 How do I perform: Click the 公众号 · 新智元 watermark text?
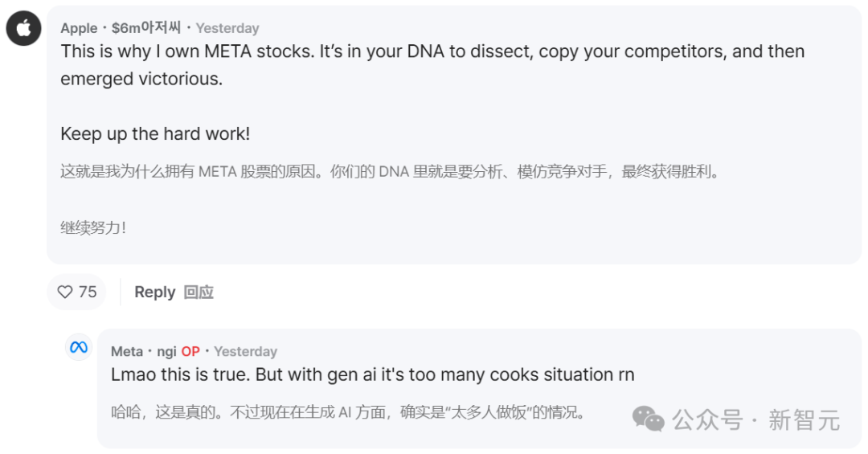coord(755,419)
